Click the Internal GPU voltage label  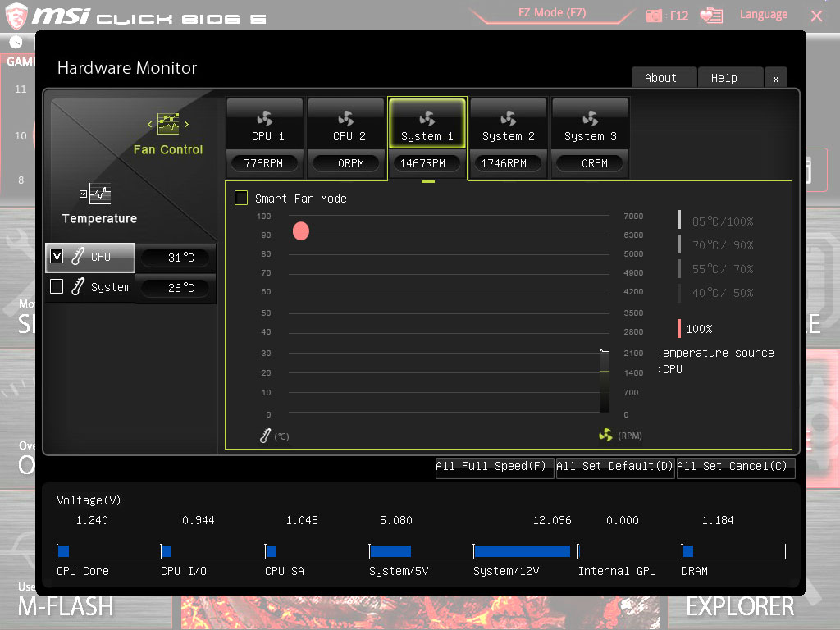[x=617, y=571]
